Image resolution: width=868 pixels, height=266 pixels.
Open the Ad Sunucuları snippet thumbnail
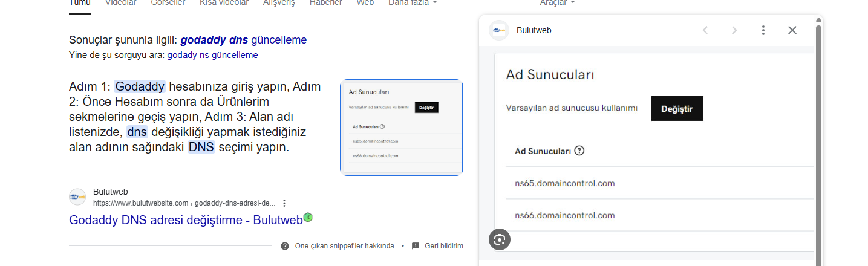click(x=402, y=128)
